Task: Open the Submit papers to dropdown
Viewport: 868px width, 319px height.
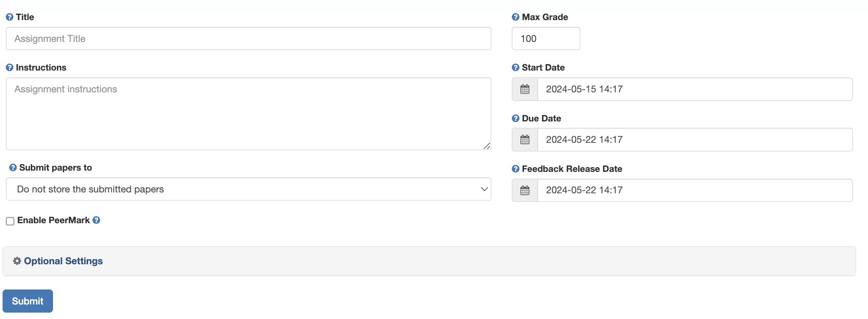Action: click(x=248, y=189)
